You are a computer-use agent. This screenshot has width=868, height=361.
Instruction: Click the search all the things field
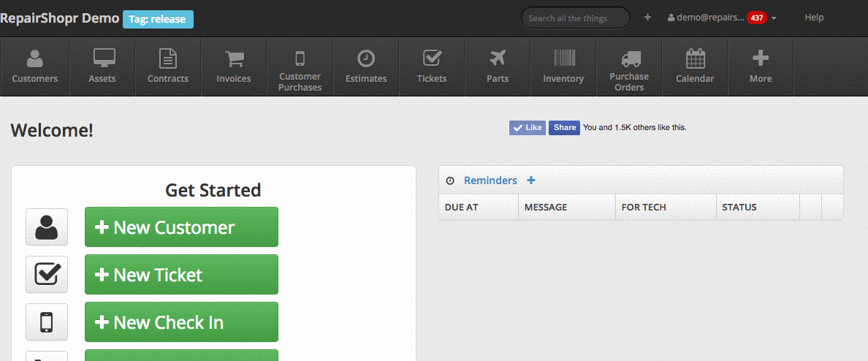(x=575, y=18)
